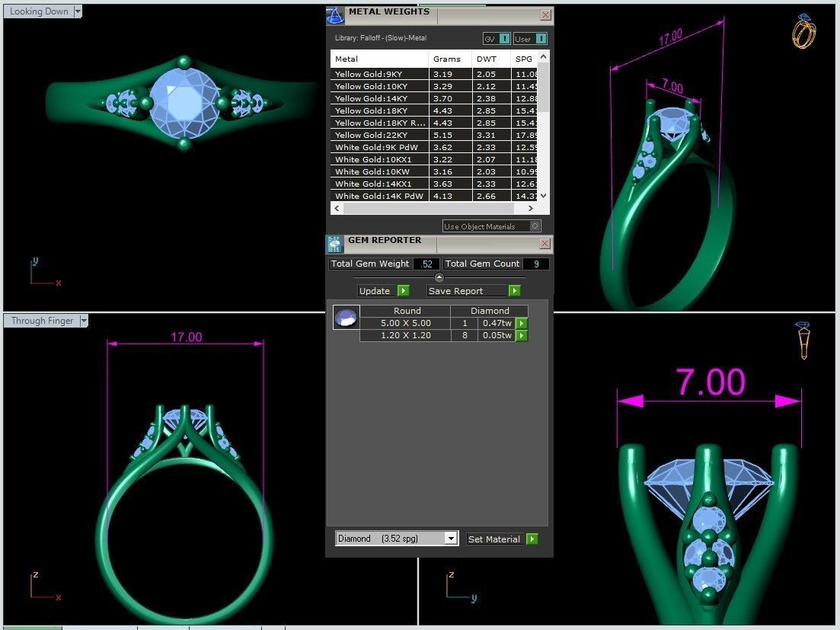This screenshot has height=630, width=840.
Task: Select the Yellow Gold:18KY row
Action: [x=434, y=110]
